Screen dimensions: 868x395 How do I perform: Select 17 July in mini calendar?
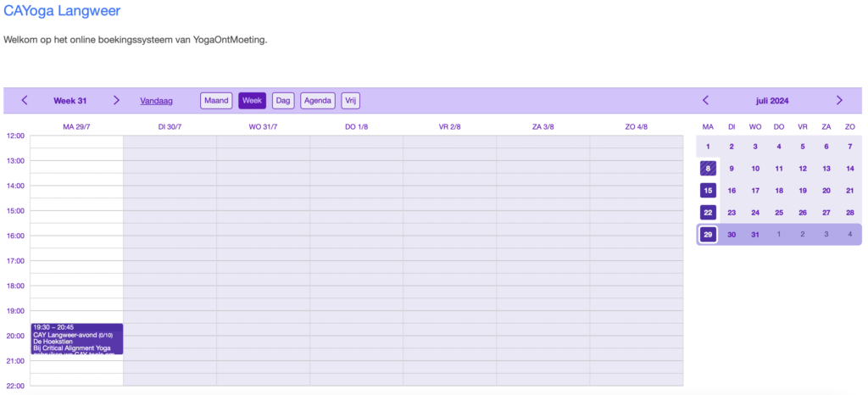pyautogui.click(x=755, y=191)
